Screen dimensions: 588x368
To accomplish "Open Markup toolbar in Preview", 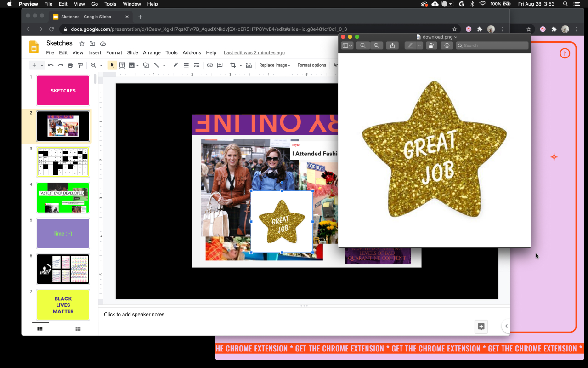I will point(447,46).
